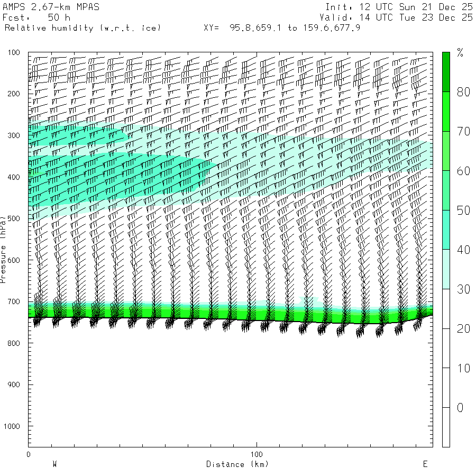Click the XY coordinates text in header
This screenshot has height=476, width=476.
click(282, 28)
